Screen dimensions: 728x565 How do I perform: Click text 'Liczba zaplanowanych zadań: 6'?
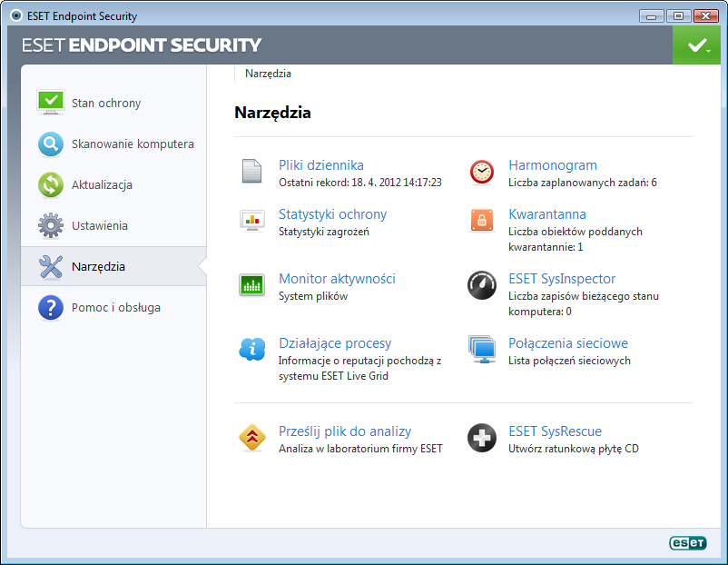(582, 183)
